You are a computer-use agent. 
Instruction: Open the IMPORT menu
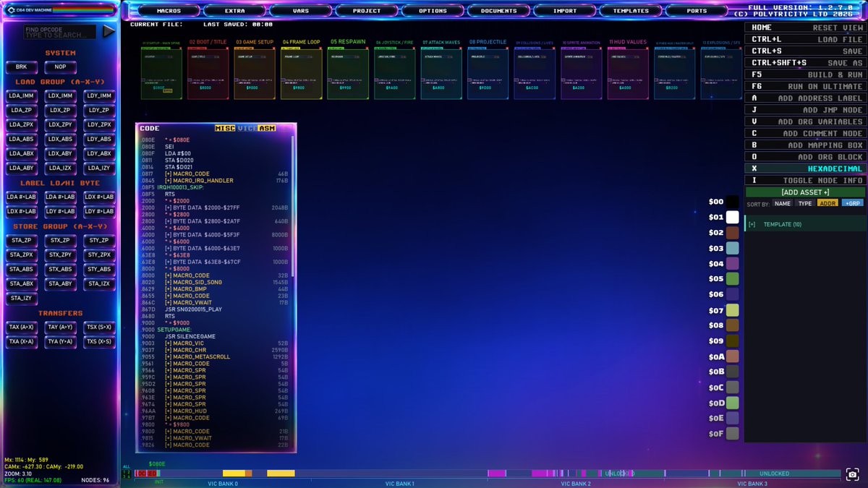tap(565, 11)
